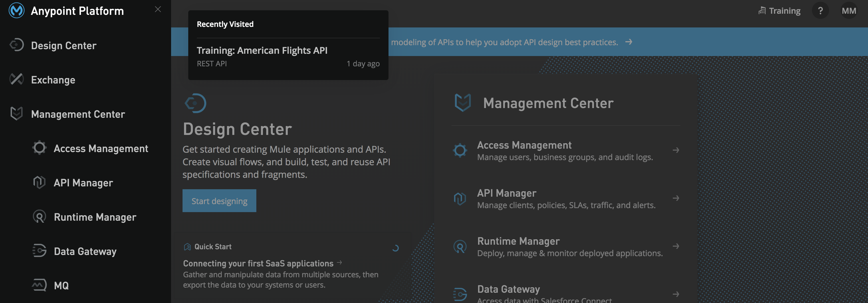
Task: Click the Management Center shield icon in the sidebar
Action: point(17,113)
